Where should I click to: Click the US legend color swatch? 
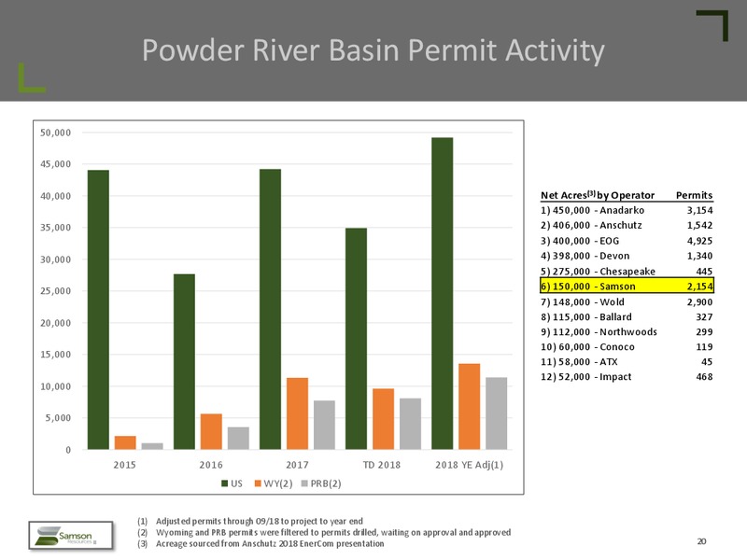(x=225, y=483)
